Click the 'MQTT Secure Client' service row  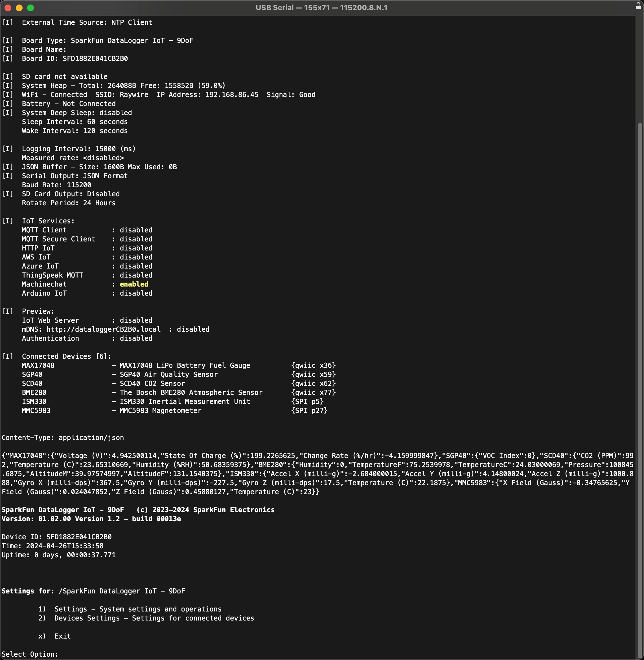coord(87,239)
